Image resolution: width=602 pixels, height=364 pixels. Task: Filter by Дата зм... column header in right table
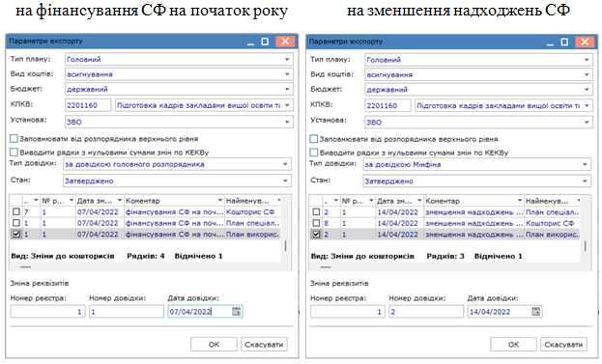point(419,201)
